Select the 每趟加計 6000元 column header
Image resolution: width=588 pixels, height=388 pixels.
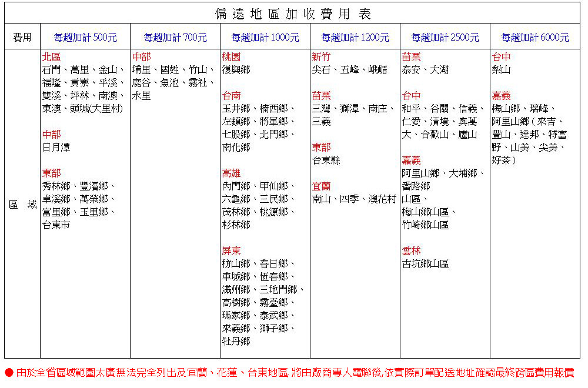point(535,38)
